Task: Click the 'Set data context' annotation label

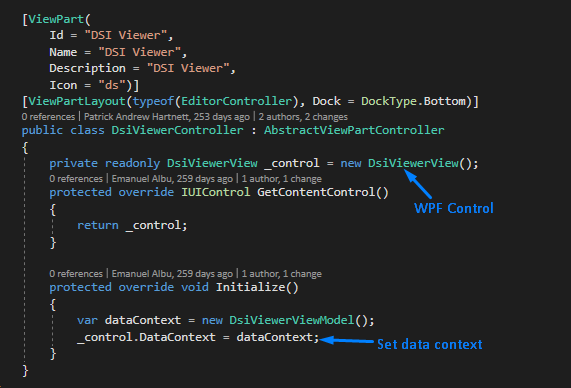Action: pyautogui.click(x=429, y=344)
